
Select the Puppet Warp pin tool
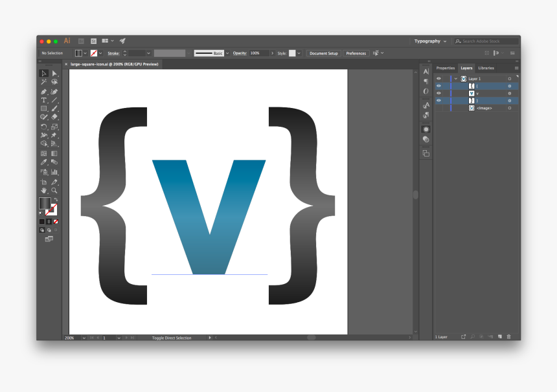pos(54,135)
